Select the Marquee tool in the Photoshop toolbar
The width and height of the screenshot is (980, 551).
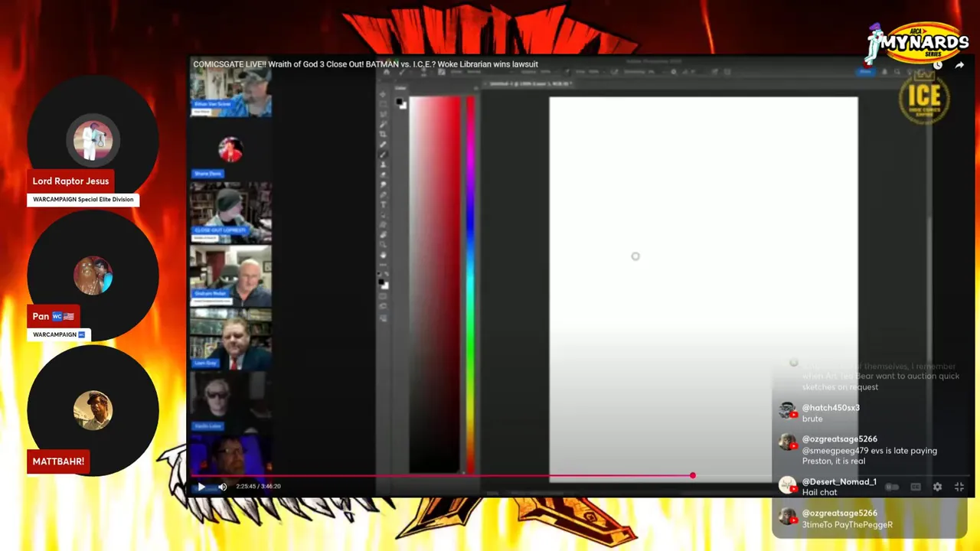[x=384, y=104]
